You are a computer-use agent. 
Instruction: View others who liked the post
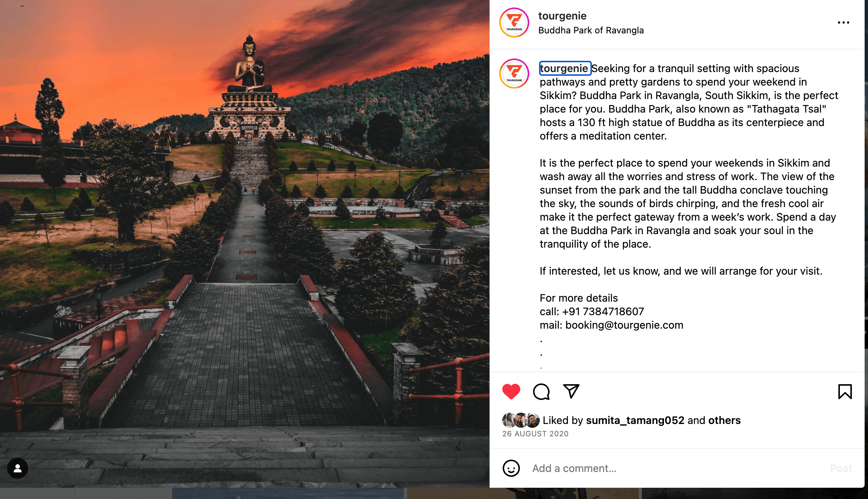coord(724,420)
